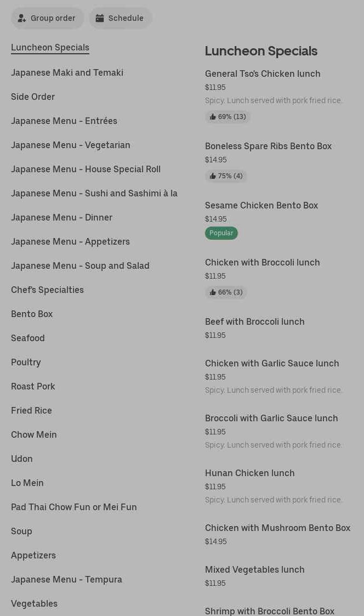Click thumbs-up rating on Chicken with Broccoli
This screenshot has height=616, width=364.
point(226,292)
